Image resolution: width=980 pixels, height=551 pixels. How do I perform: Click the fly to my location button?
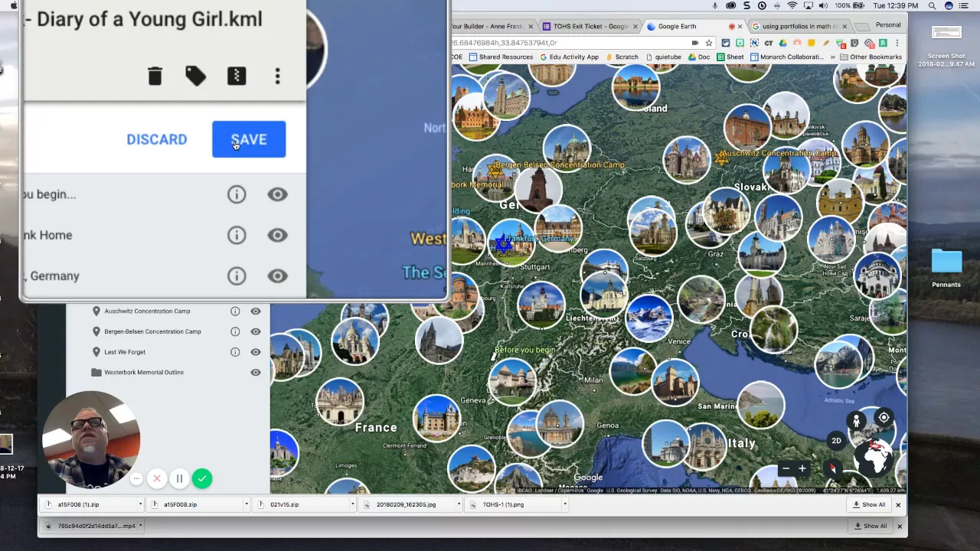click(884, 418)
